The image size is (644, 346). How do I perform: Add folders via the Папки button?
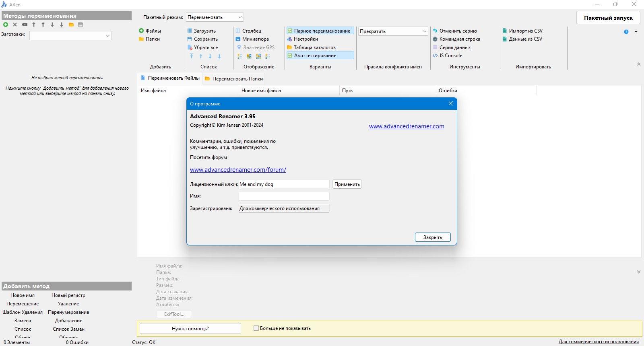[149, 39]
